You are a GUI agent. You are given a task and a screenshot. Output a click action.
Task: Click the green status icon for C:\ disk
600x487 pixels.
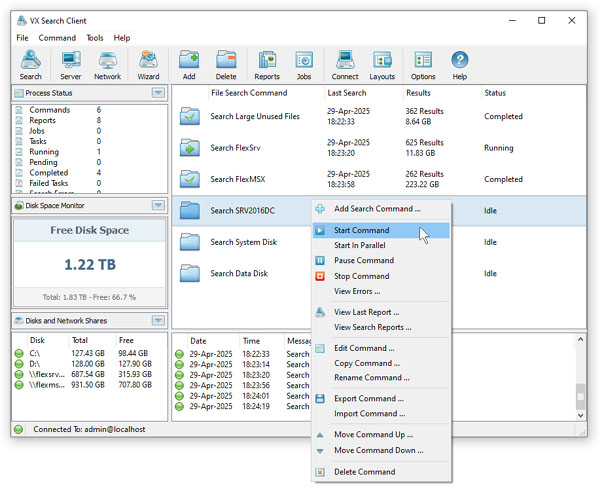point(19,353)
